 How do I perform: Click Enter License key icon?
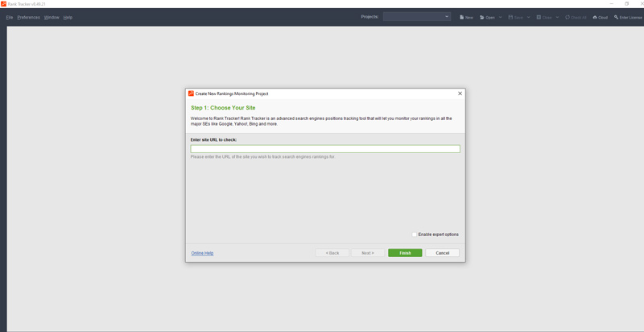(617, 17)
